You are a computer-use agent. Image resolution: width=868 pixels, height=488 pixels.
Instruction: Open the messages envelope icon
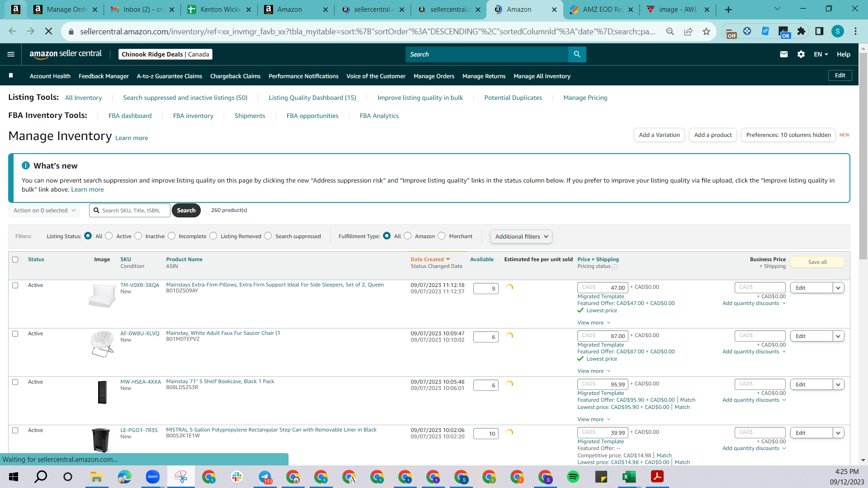pyautogui.click(x=784, y=54)
